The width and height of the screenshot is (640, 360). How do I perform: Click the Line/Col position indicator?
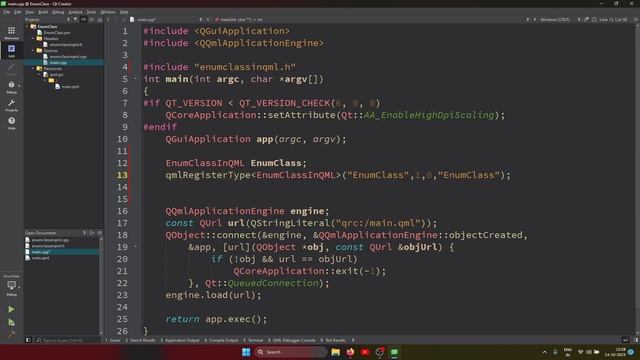613,20
